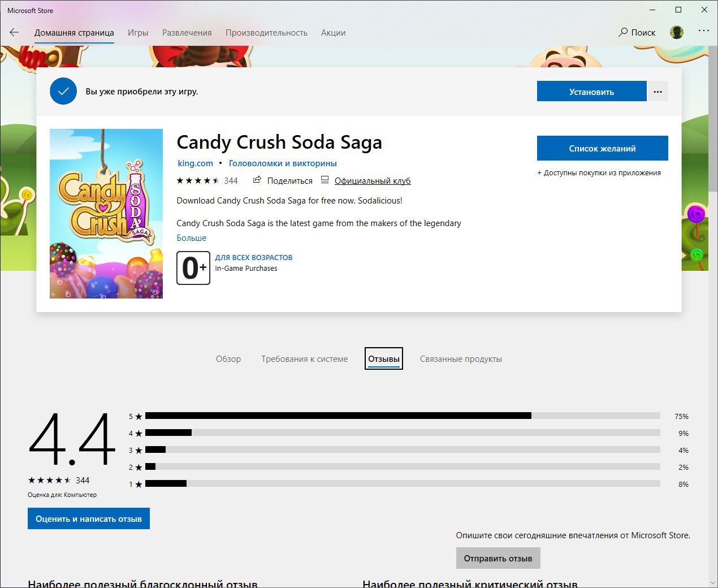
Task: Open more options next to Установить
Action: point(658,92)
